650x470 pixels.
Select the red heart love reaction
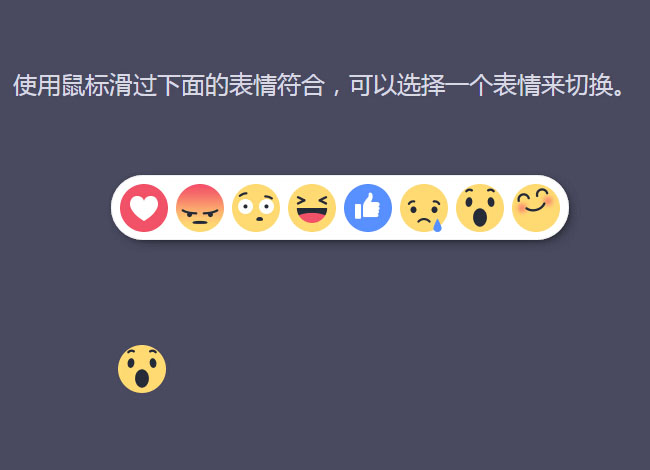click(144, 208)
